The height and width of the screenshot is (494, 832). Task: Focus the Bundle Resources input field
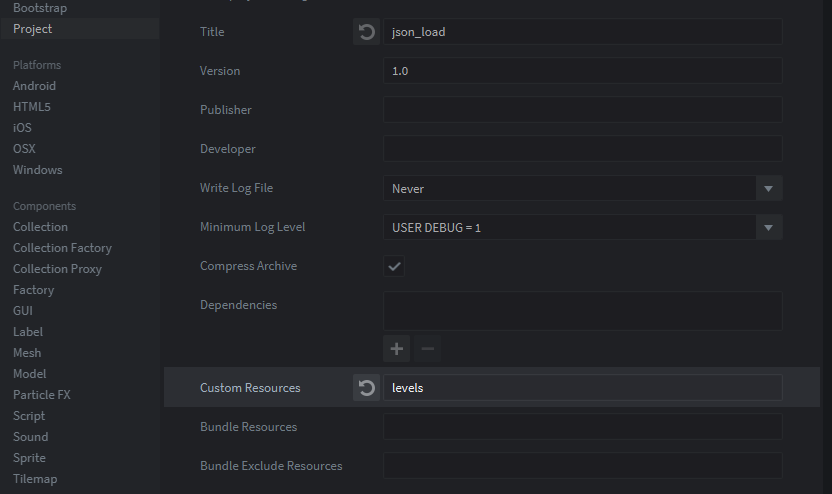click(x=583, y=427)
